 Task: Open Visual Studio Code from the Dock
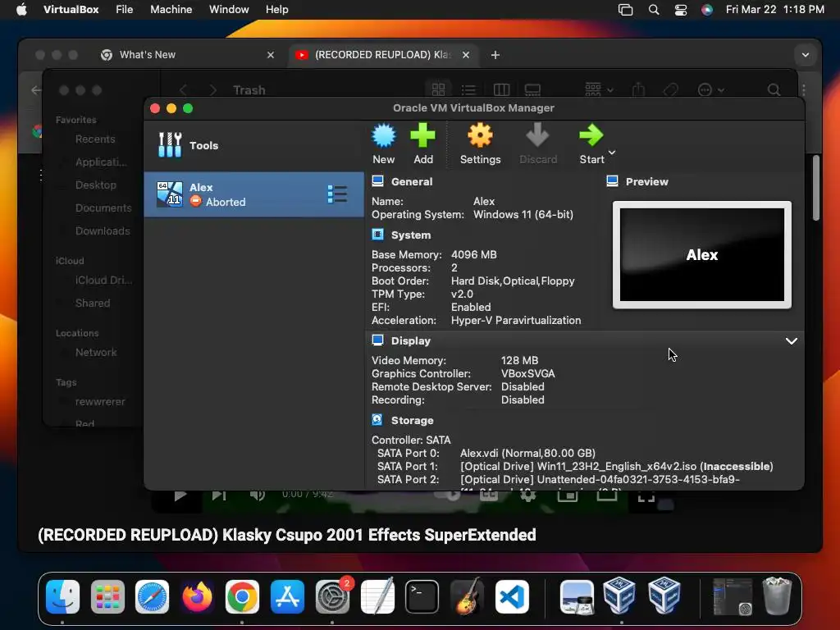click(x=512, y=596)
